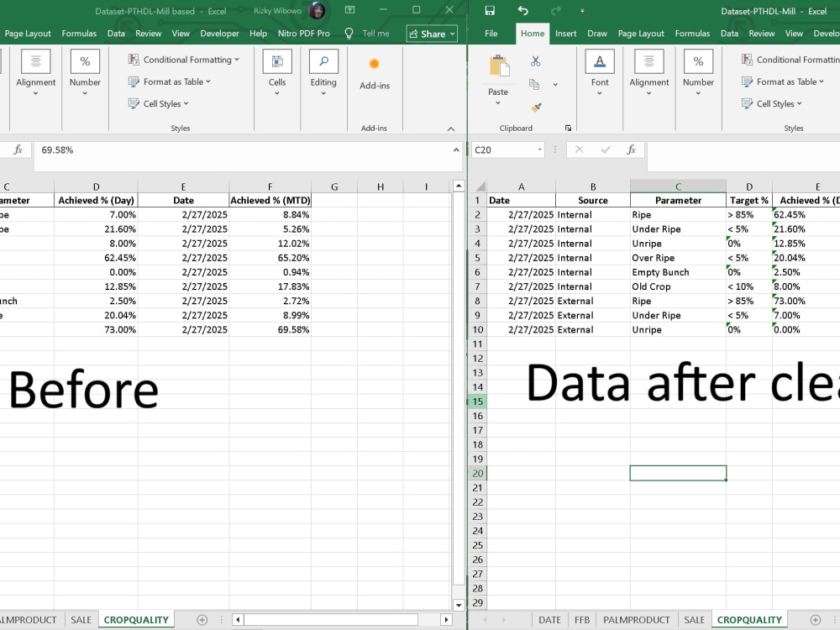The width and height of the screenshot is (840, 630).
Task: Open Alignment group in left window
Action: 35,73
